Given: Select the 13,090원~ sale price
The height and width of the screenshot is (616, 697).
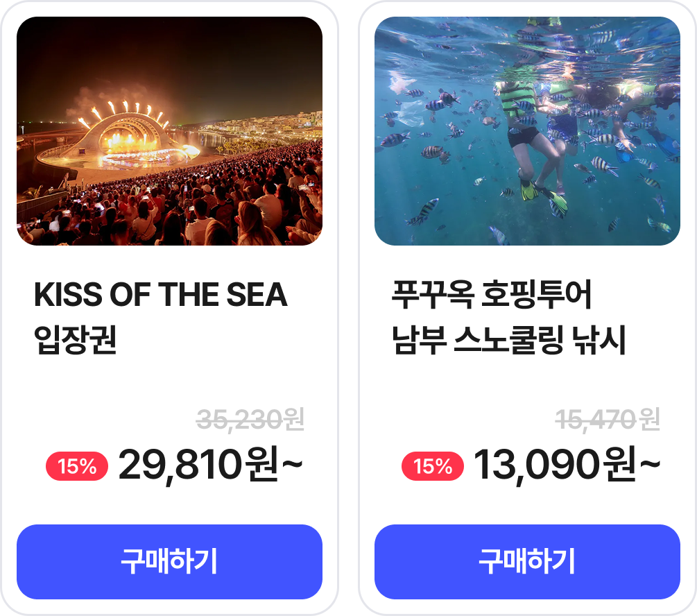Looking at the screenshot, I should 567,465.
